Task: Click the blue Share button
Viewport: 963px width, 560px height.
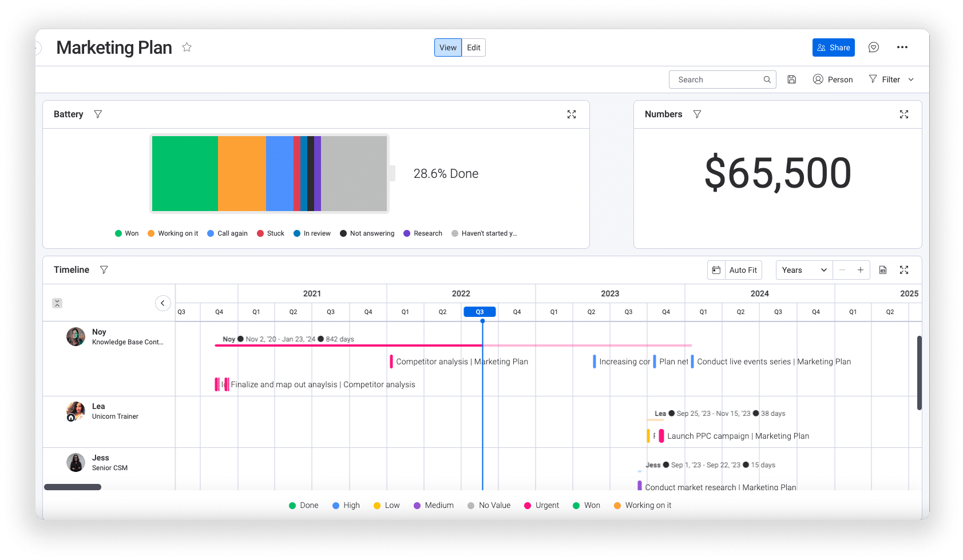Action: 833,47
